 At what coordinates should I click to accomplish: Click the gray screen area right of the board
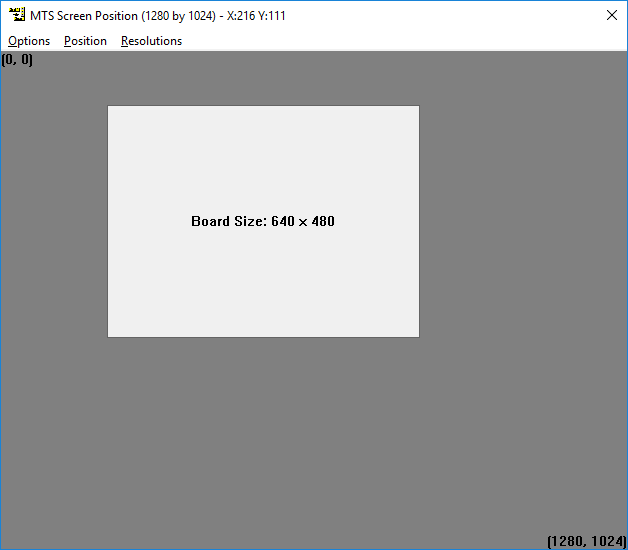[x=520, y=221]
